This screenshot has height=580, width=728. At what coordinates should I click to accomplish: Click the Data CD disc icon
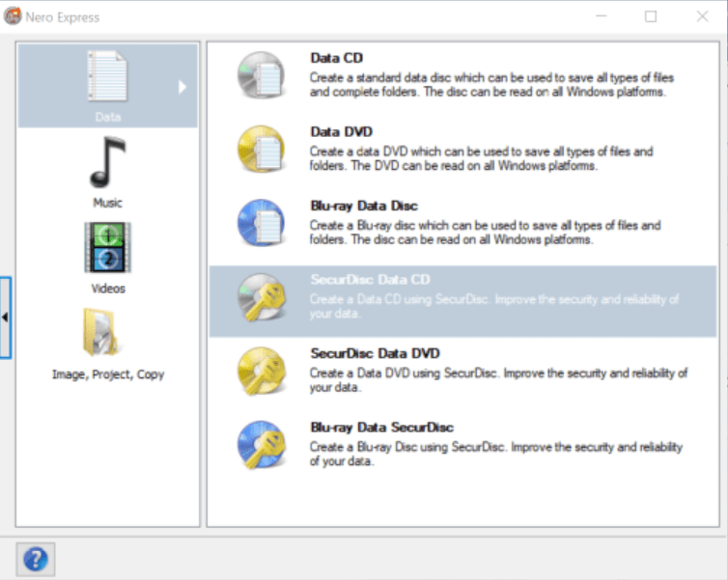coord(261,75)
